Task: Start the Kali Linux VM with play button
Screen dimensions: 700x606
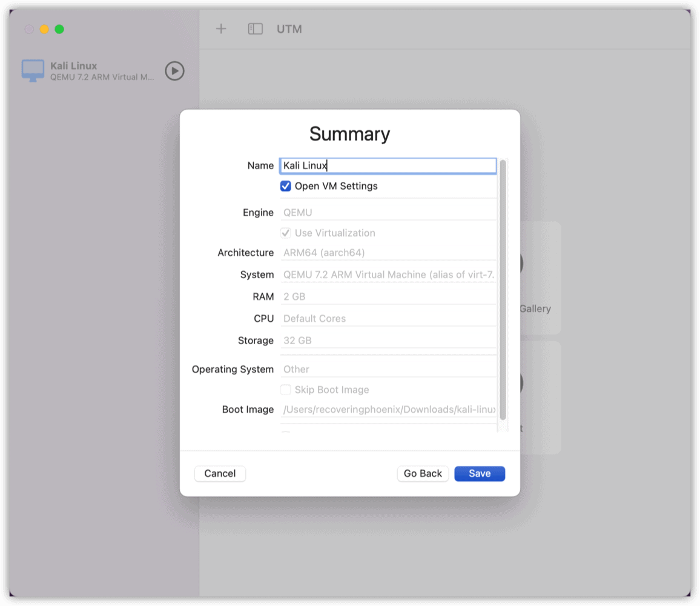Action: click(174, 71)
